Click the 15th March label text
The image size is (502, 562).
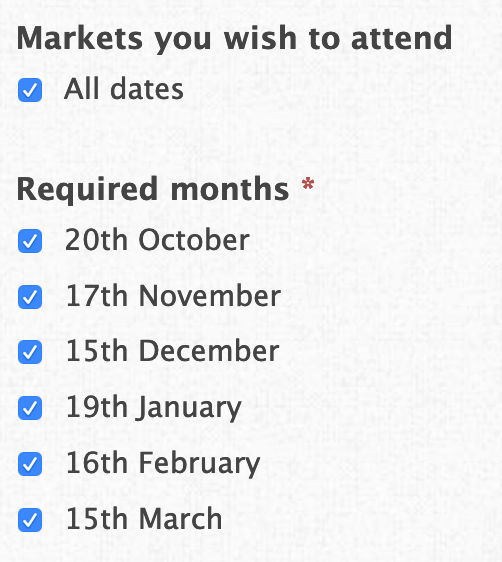pos(144,519)
